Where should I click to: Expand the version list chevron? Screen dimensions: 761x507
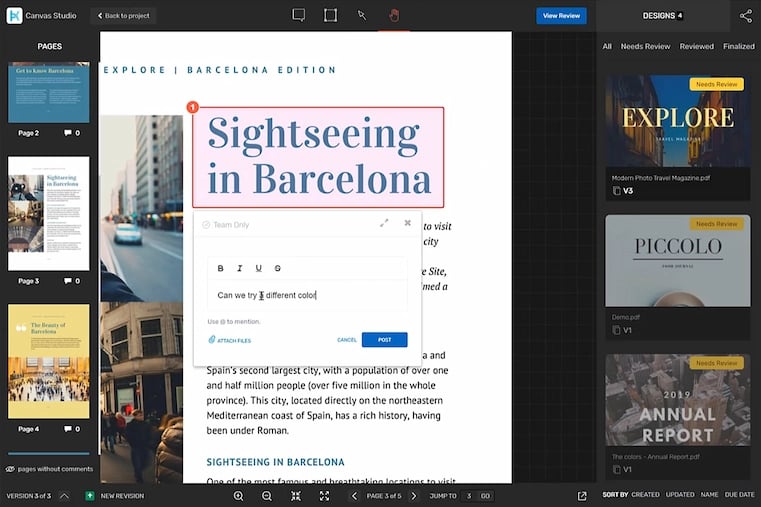pyautogui.click(x=64, y=496)
